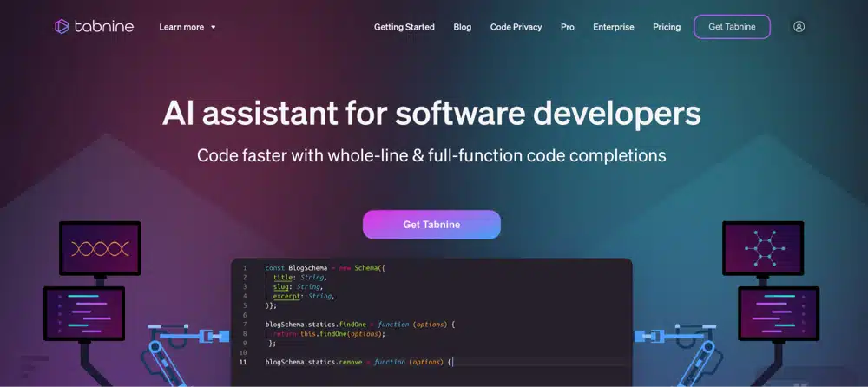
Task: Open the Blog link
Action: pos(463,27)
